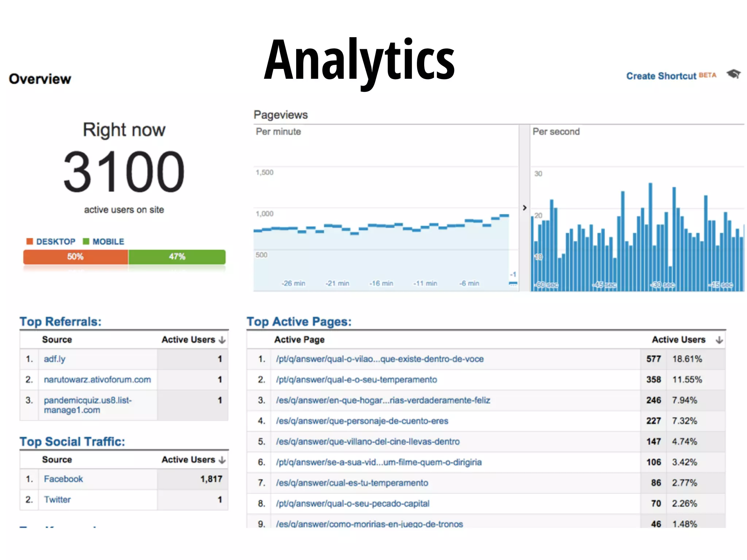The image size is (747, 560).
Task: Click the orange 50% desktop bar
Action: (x=76, y=257)
